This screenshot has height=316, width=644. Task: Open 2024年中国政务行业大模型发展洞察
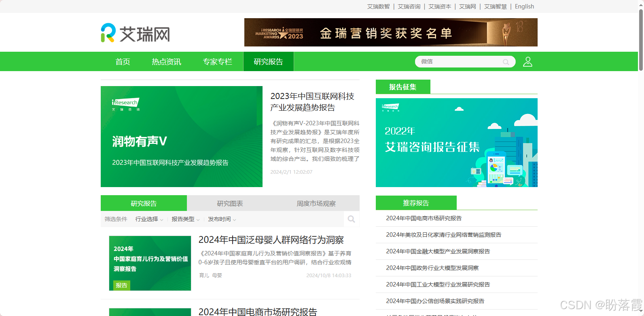[x=432, y=268]
